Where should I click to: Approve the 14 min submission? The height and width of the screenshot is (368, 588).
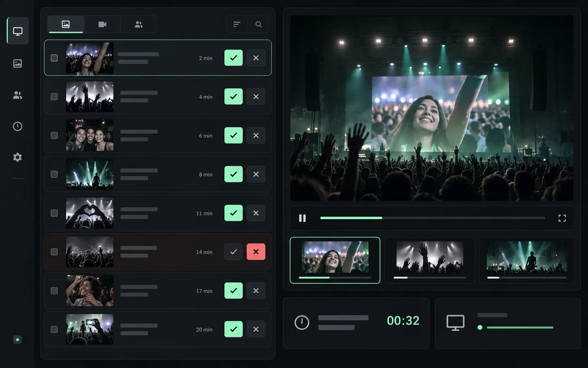click(234, 252)
